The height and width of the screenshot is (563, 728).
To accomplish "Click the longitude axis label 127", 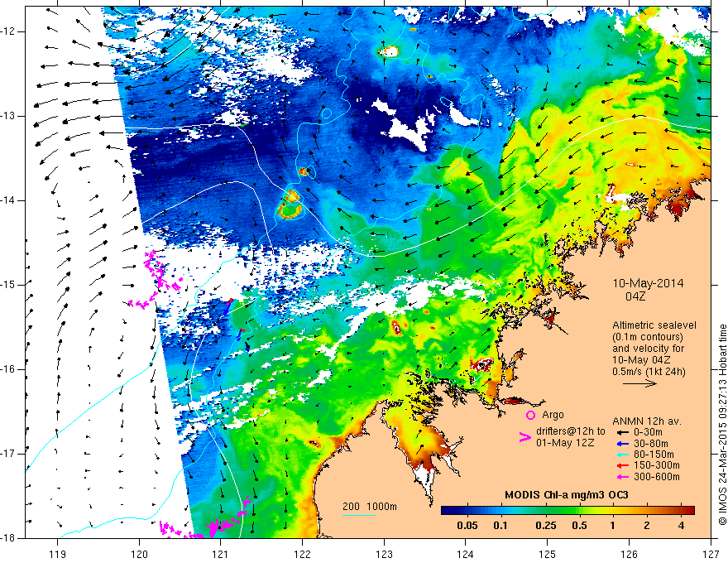I will click(711, 554).
